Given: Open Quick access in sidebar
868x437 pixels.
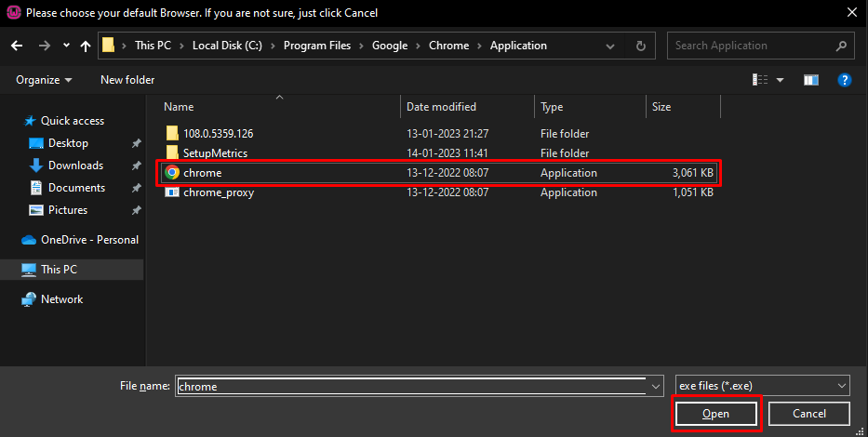Looking at the screenshot, I should [x=72, y=121].
